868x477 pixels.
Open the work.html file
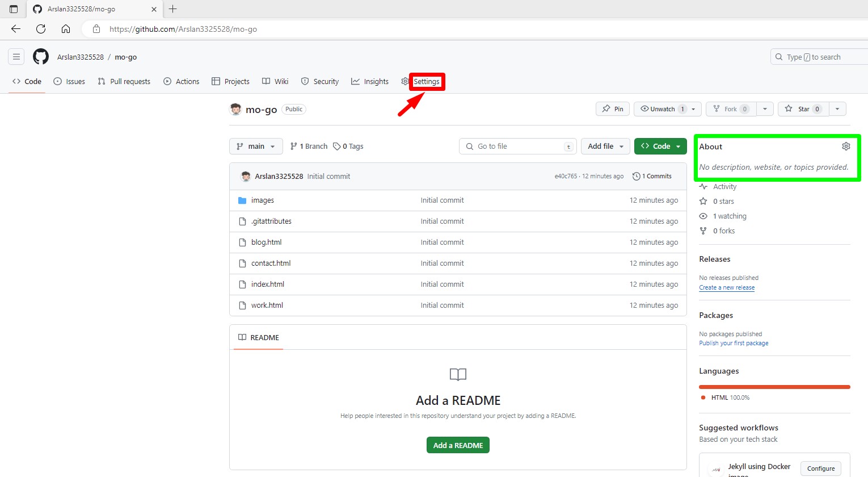click(267, 306)
